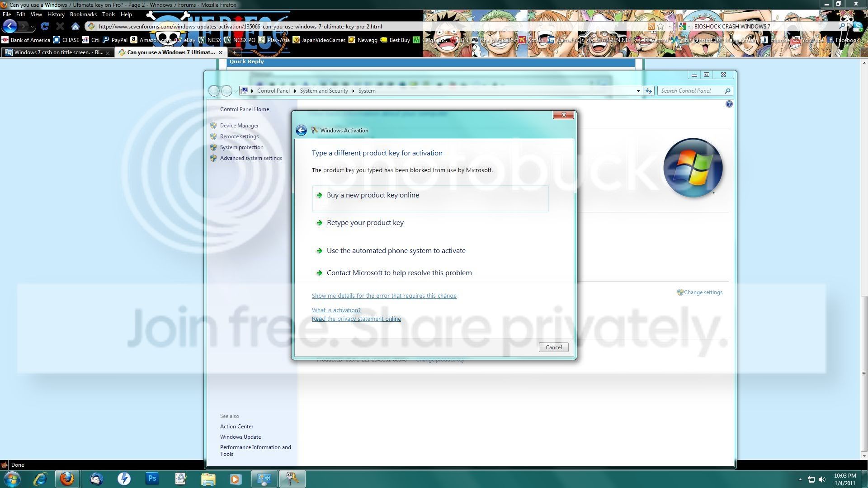Image resolution: width=868 pixels, height=488 pixels.
Task: Click the Control Panel refresh icon
Action: point(649,91)
